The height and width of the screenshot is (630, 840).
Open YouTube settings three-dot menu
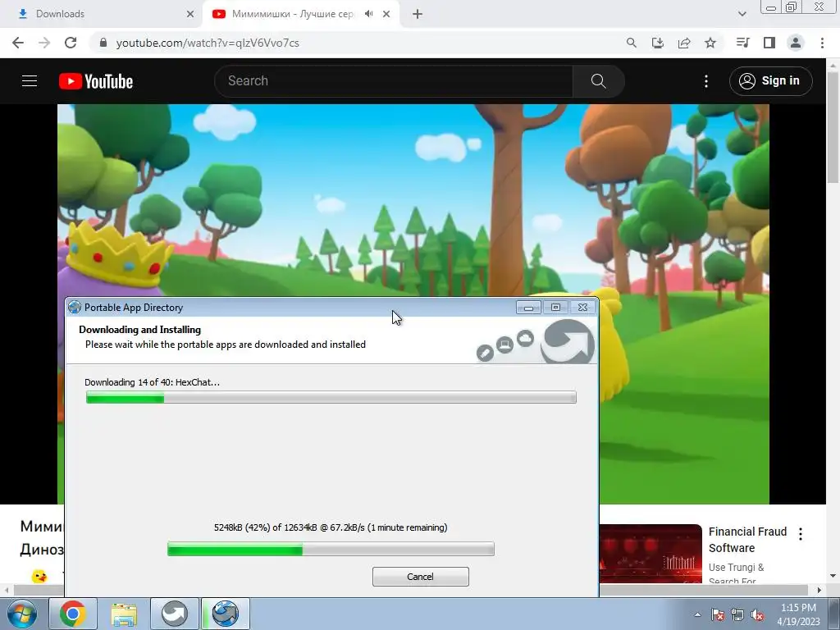pyautogui.click(x=706, y=81)
